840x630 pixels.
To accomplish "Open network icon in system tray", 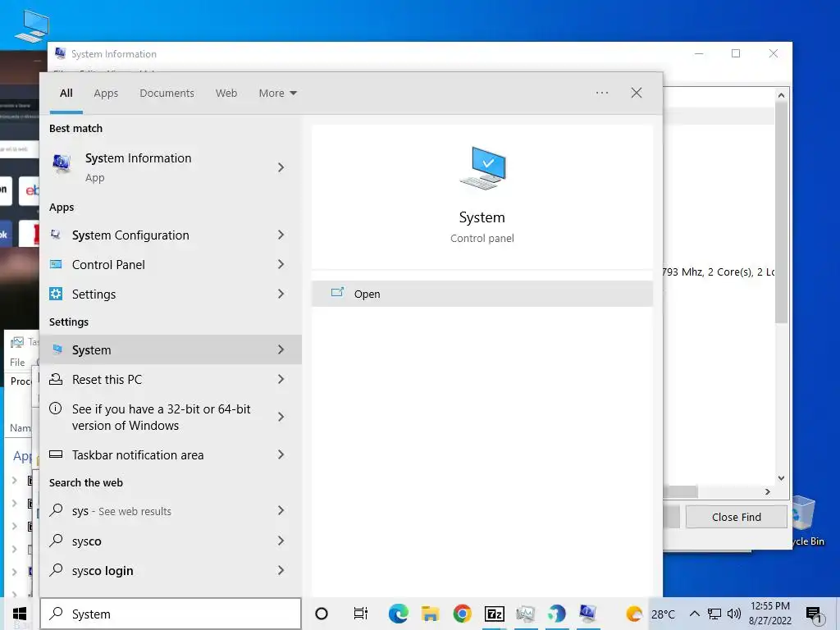I will [714, 614].
